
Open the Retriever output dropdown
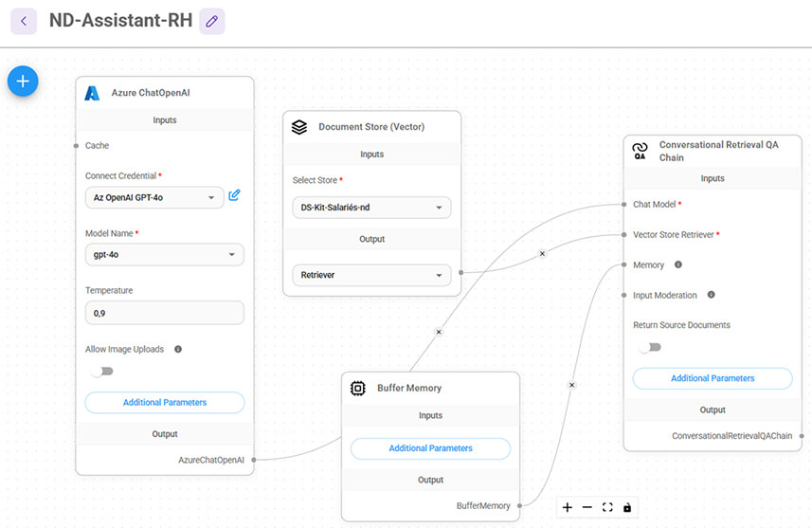coord(371,275)
